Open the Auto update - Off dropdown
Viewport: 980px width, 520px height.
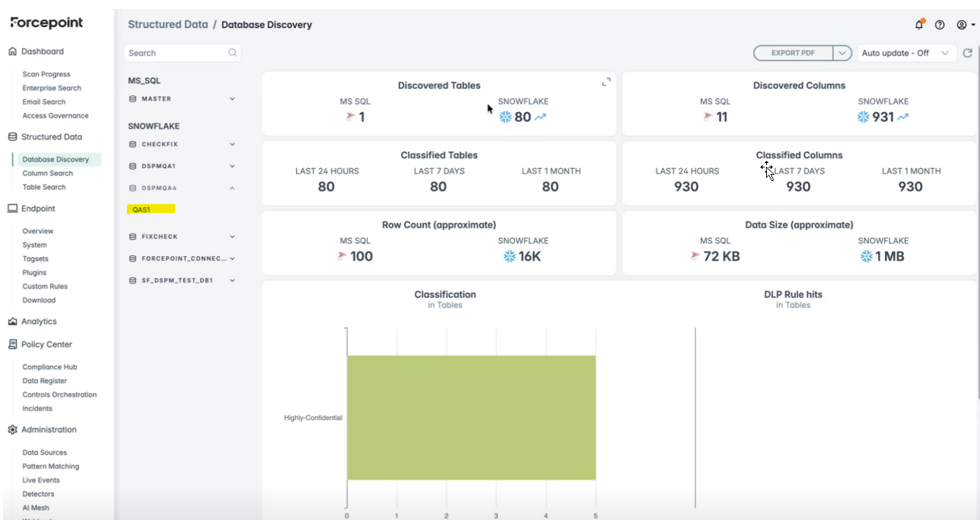click(906, 53)
